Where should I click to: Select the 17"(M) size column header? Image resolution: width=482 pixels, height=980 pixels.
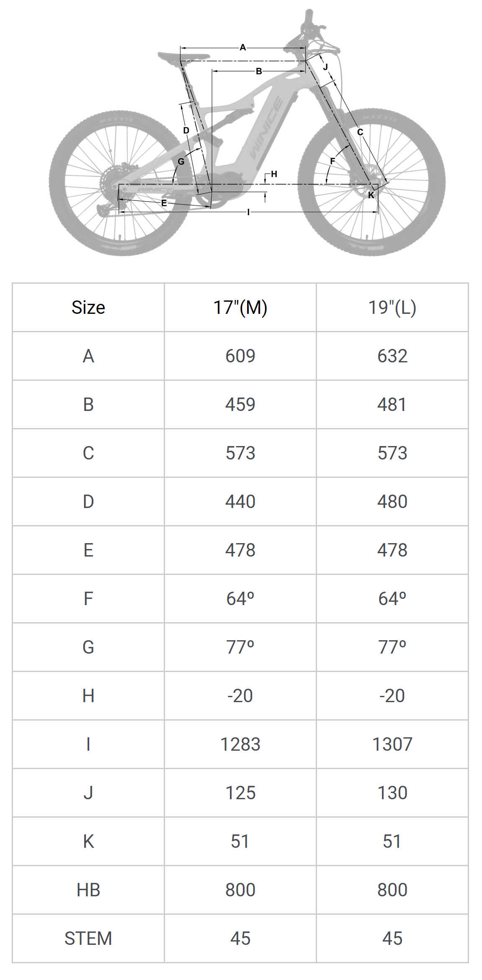coord(240,308)
